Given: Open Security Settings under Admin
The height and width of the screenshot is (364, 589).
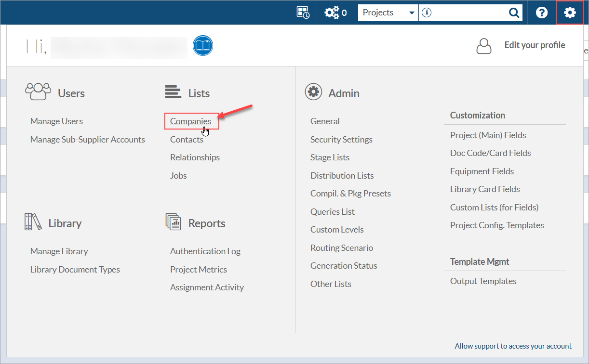Looking at the screenshot, I should pyautogui.click(x=341, y=140).
